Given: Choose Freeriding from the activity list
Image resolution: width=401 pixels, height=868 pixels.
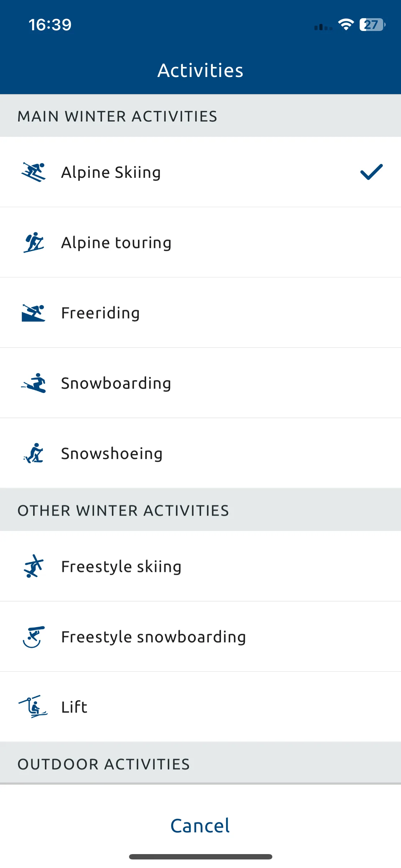Looking at the screenshot, I should pos(200,313).
